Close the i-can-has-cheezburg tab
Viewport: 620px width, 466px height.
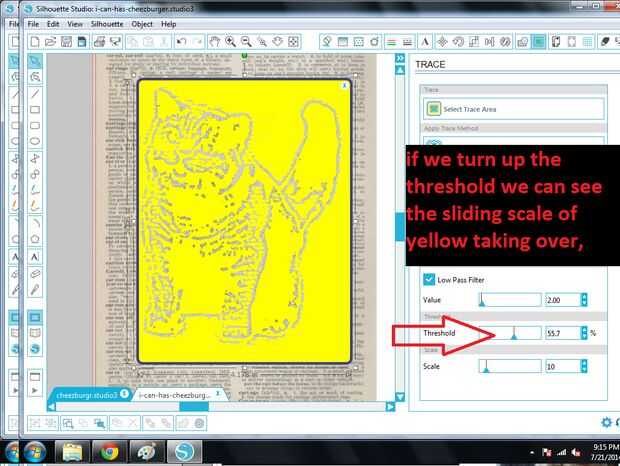click(x=217, y=393)
